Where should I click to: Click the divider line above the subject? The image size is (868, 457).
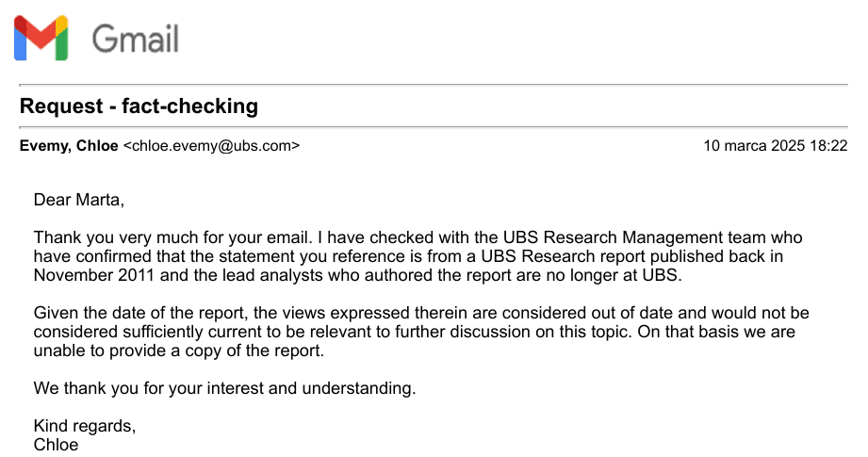click(434, 85)
